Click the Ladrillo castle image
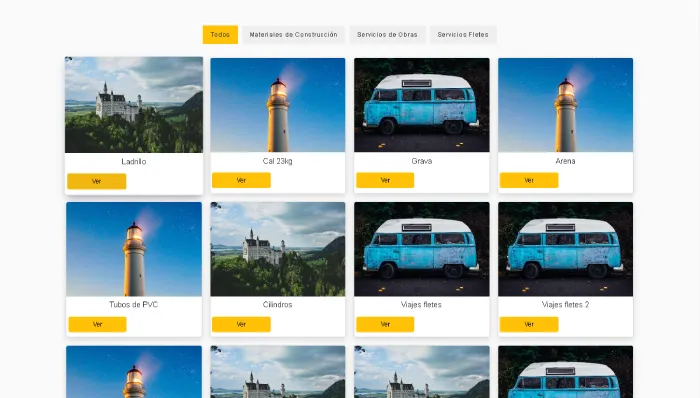 click(x=134, y=105)
